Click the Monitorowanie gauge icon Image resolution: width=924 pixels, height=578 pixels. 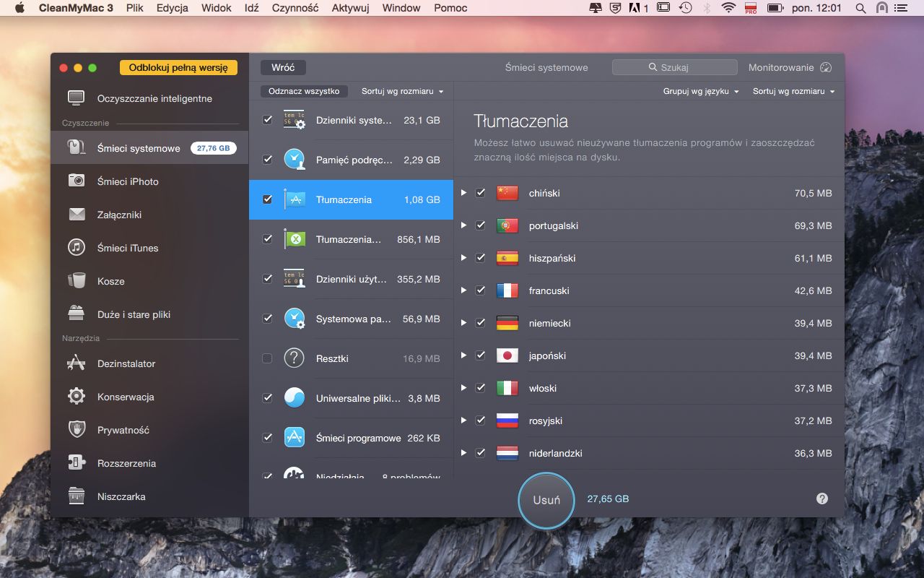[826, 67]
